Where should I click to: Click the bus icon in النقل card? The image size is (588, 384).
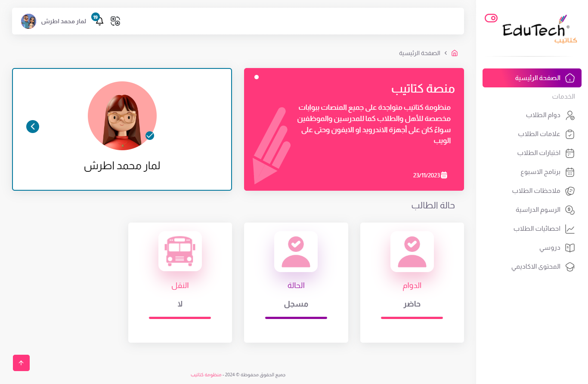point(180,251)
